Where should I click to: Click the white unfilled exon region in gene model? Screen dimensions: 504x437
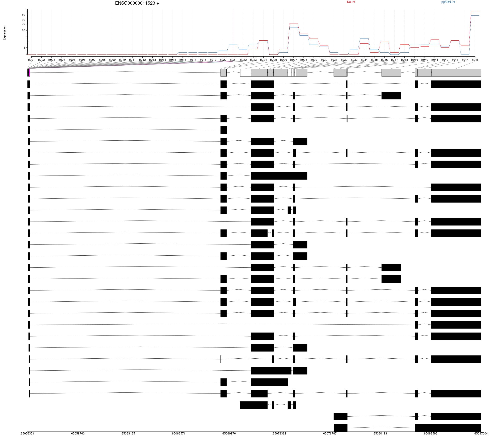245,73
